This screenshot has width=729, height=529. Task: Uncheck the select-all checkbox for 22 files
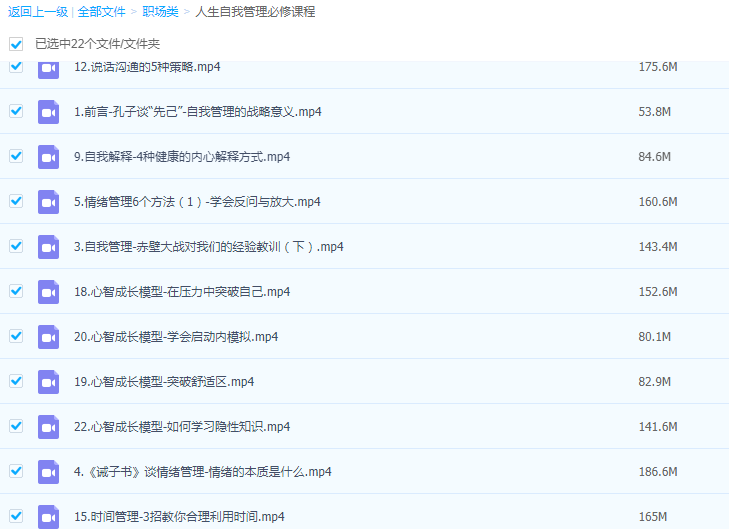click(16, 44)
